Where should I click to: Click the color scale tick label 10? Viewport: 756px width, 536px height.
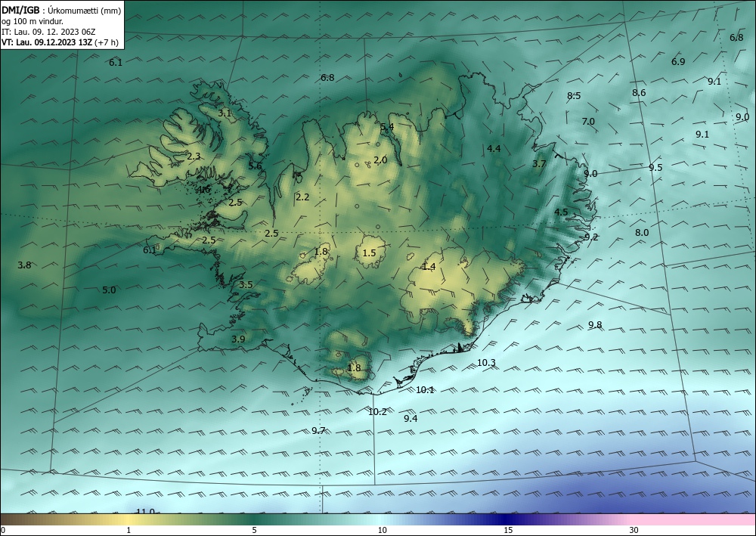(382, 531)
